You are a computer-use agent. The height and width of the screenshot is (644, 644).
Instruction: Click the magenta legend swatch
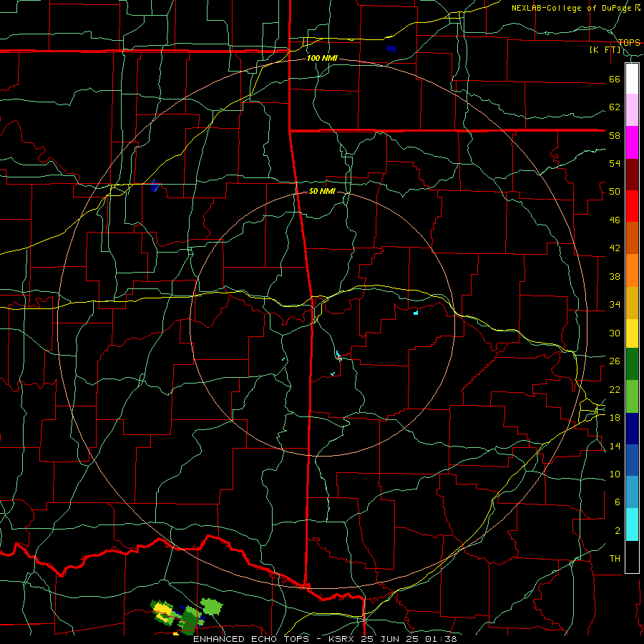click(632, 142)
